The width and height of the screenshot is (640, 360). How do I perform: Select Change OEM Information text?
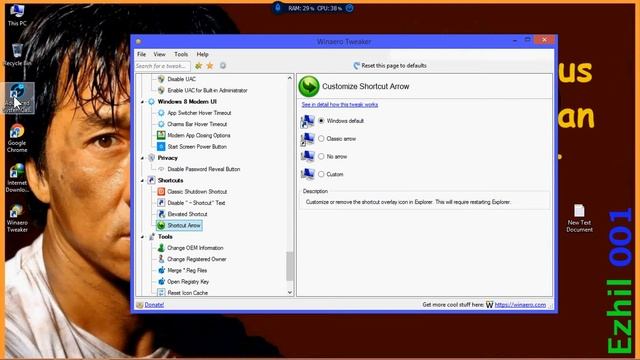tap(195, 248)
